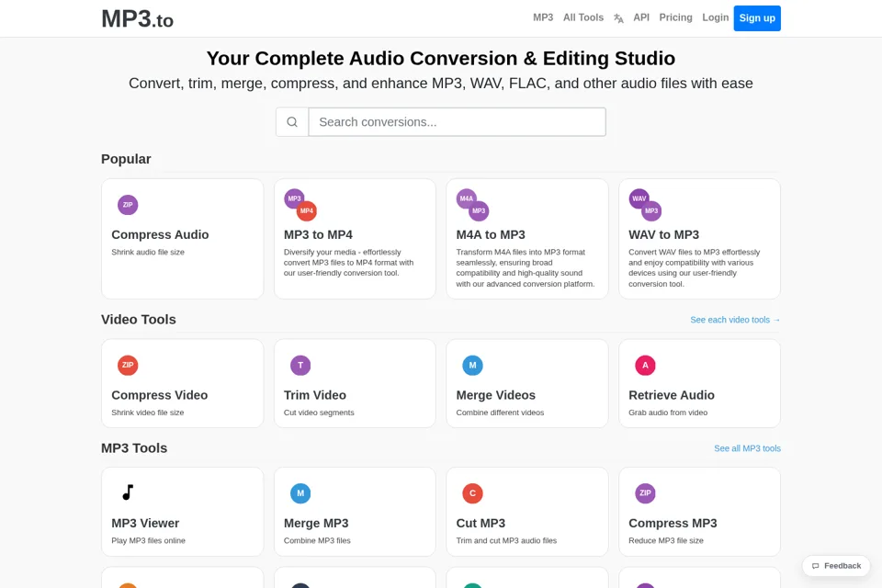Open the language translation icon in header

tap(618, 18)
